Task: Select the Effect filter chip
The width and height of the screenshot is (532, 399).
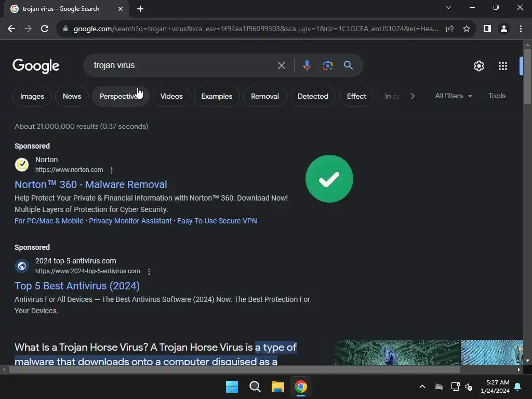Action: (x=356, y=96)
